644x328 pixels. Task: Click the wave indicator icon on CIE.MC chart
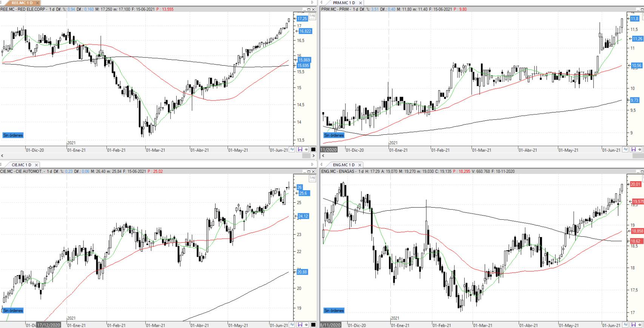(292, 325)
